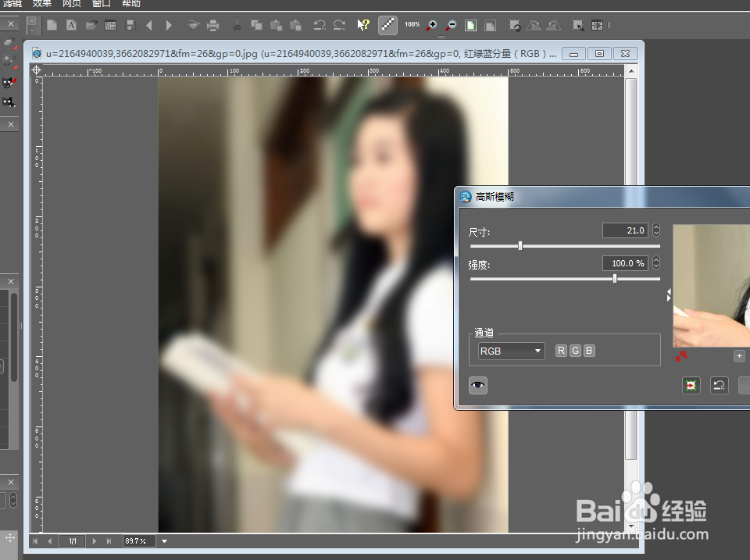The width and height of the screenshot is (750, 560).
Task: Adjust the 尺寸 size stepper arrows
Action: (656, 230)
